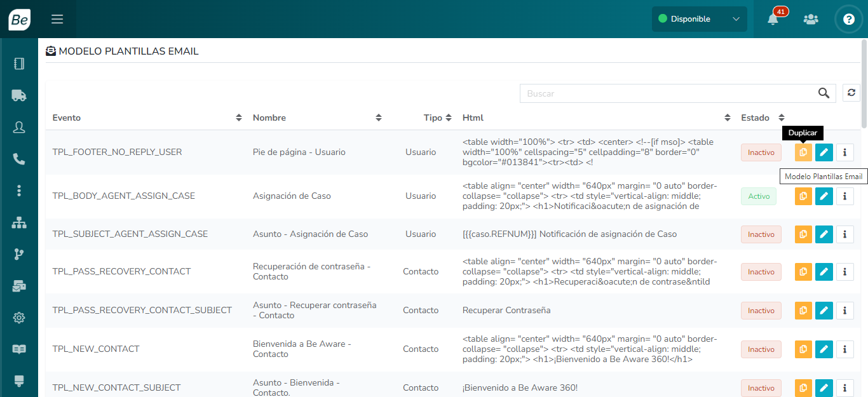
Task: Click the Buscar search field
Action: point(667,93)
